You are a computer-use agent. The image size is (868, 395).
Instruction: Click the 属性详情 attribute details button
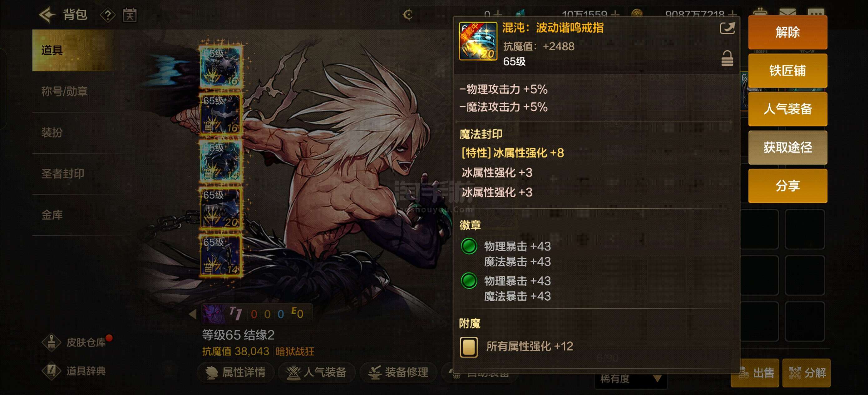(x=235, y=372)
